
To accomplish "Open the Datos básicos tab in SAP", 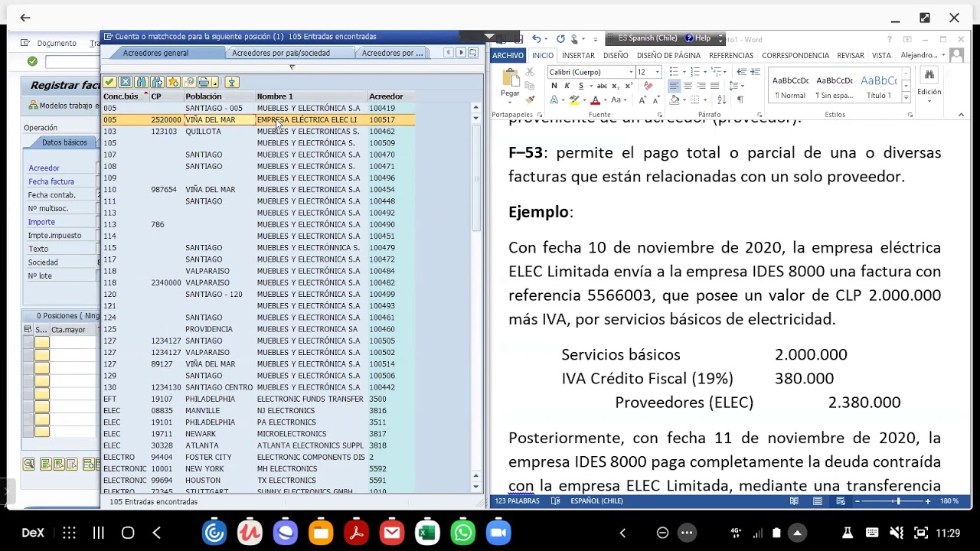I will pyautogui.click(x=64, y=142).
